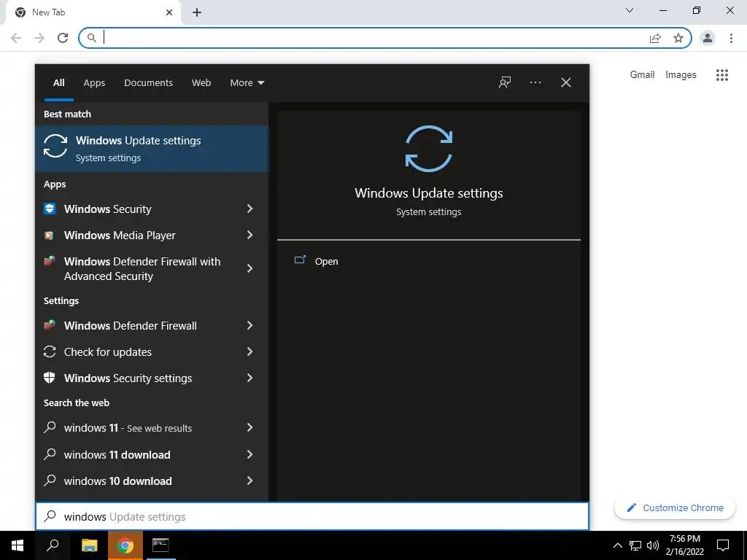
Task: Click Windows Security settings shield icon
Action: pos(50,378)
